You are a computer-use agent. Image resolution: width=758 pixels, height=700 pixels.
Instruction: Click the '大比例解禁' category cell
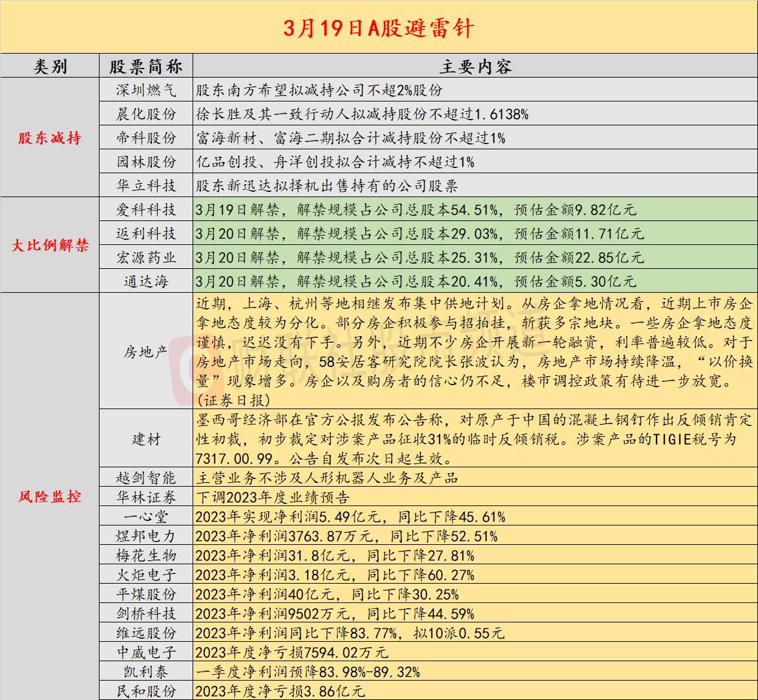pos(50,245)
